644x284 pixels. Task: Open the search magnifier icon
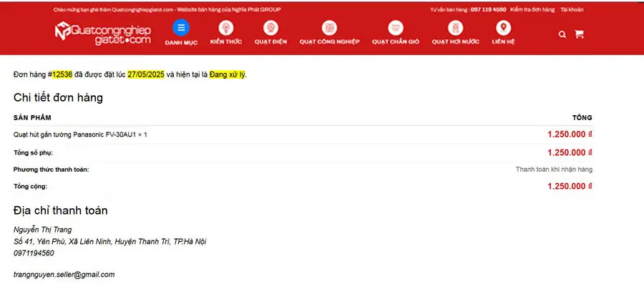point(562,34)
